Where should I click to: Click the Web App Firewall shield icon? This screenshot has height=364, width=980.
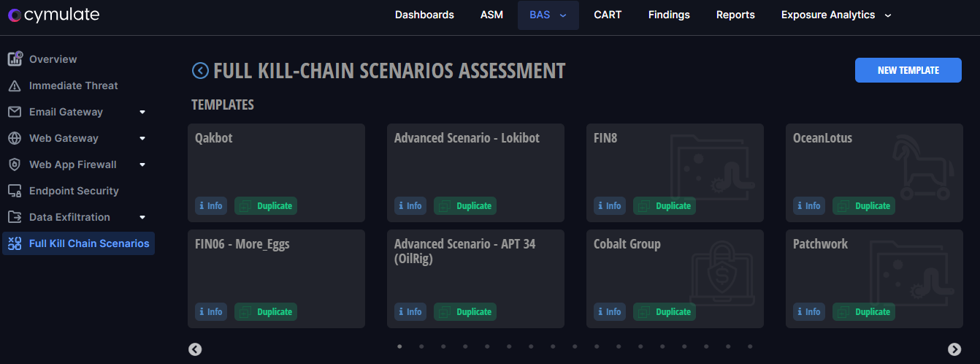tap(15, 164)
